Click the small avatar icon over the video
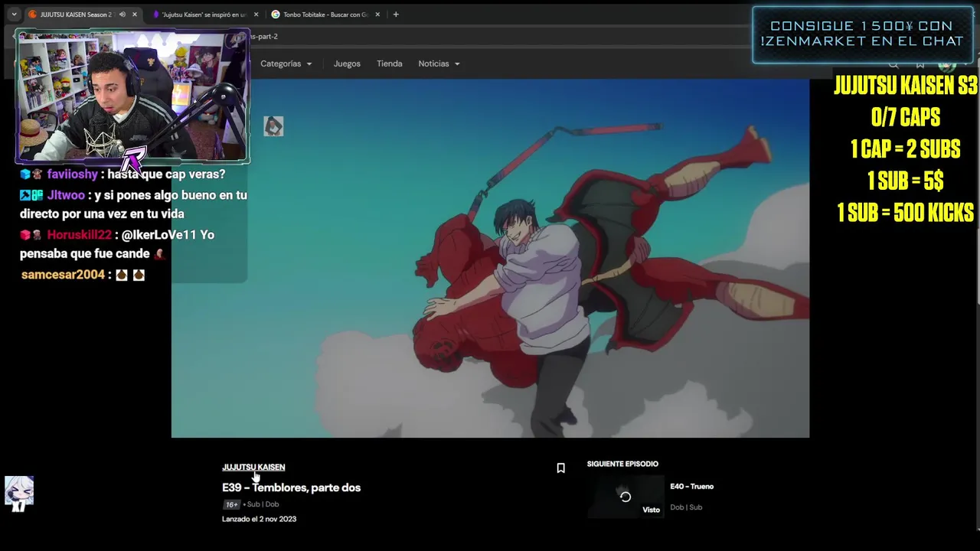Image resolution: width=980 pixels, height=551 pixels. coord(273,126)
